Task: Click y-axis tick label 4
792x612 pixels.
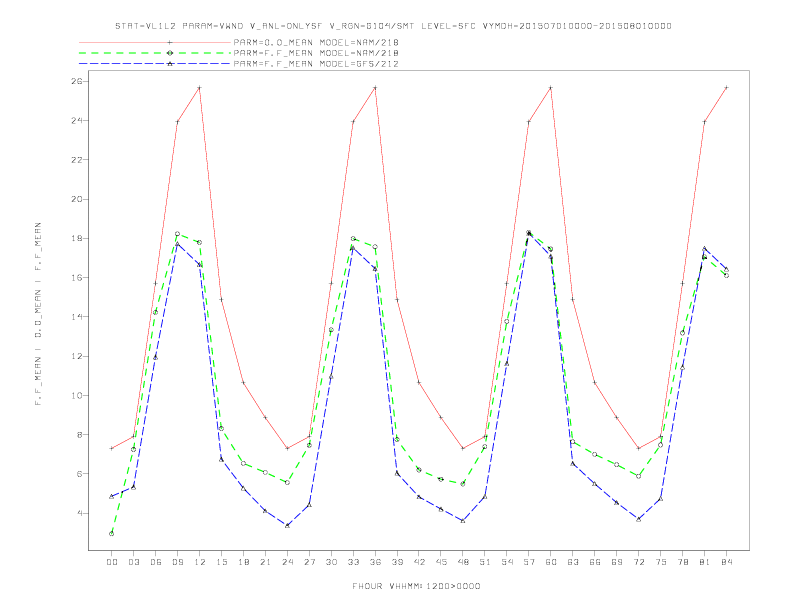Action: tap(80, 514)
